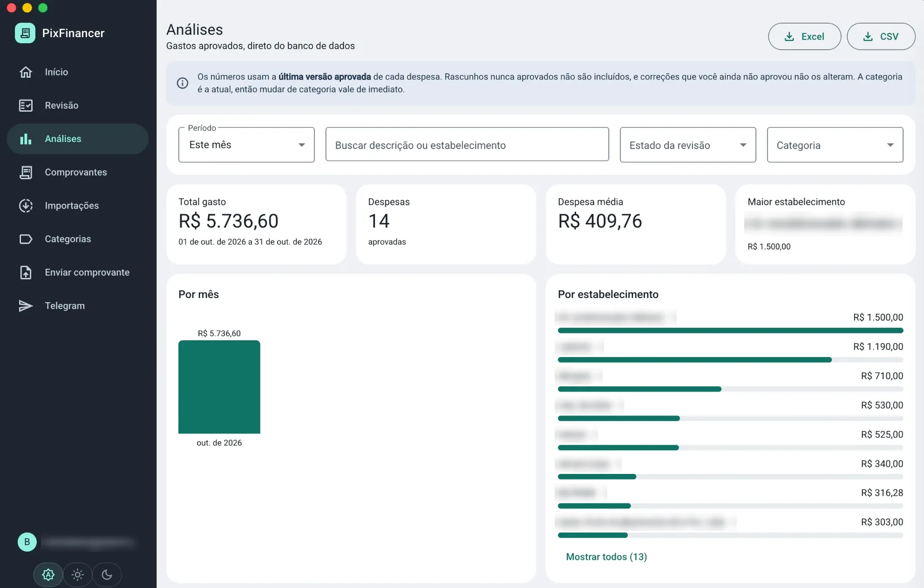Click the Mostrar todos (13) link
The width and height of the screenshot is (924, 588).
[x=606, y=557]
